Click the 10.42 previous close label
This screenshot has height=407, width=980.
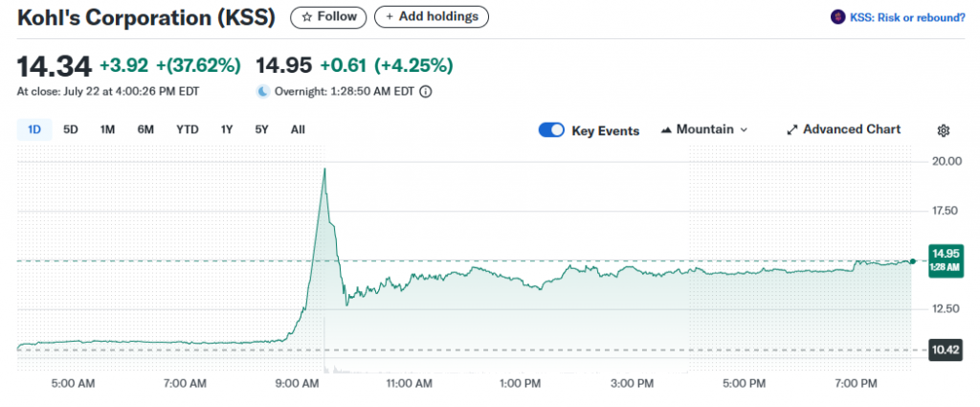click(946, 349)
